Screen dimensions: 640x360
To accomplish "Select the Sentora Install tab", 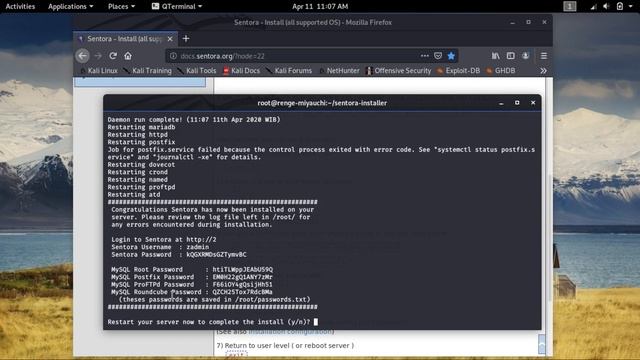I will [126, 39].
